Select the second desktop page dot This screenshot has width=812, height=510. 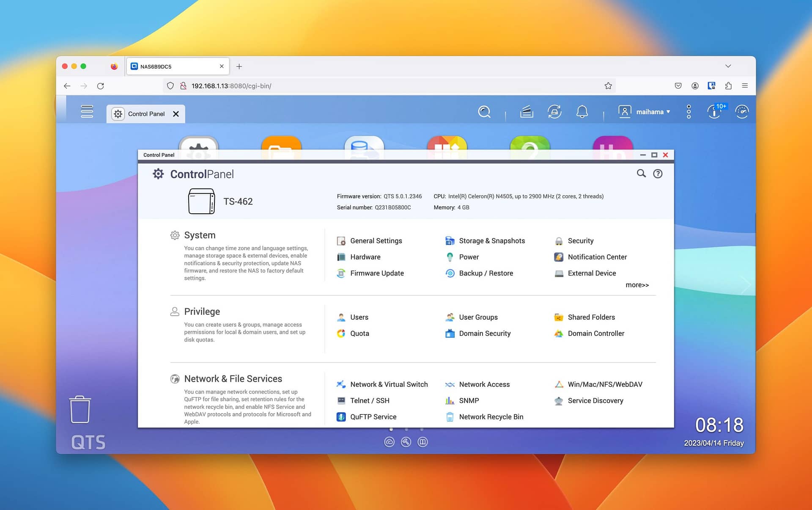406,430
